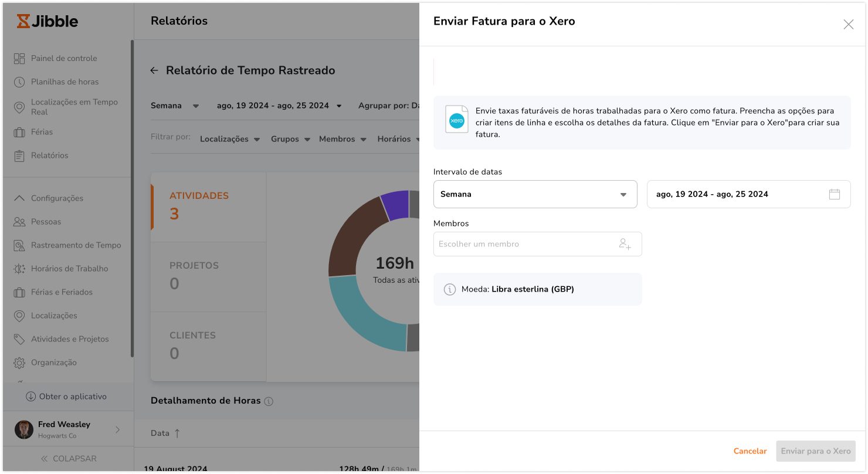Click the ago, 19 2024 - ago, 25 2024 date field in panel
The image size is (868, 474).
(x=748, y=194)
